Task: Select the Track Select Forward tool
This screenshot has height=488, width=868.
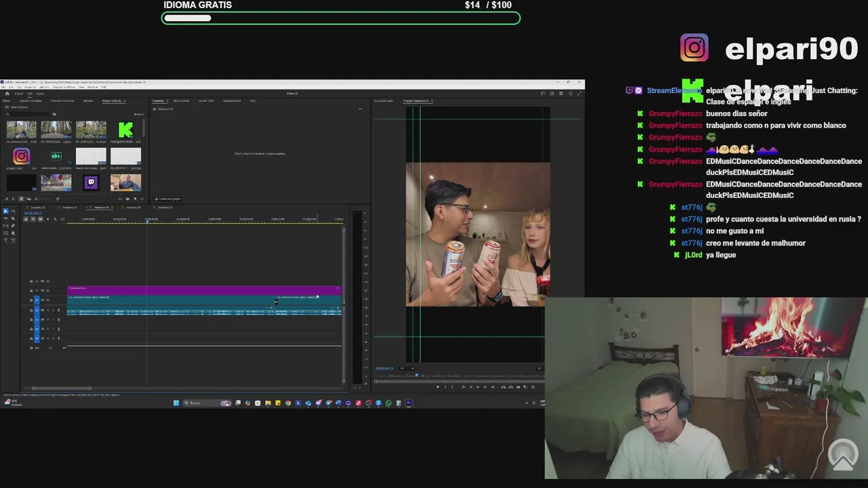Action: tap(13, 211)
